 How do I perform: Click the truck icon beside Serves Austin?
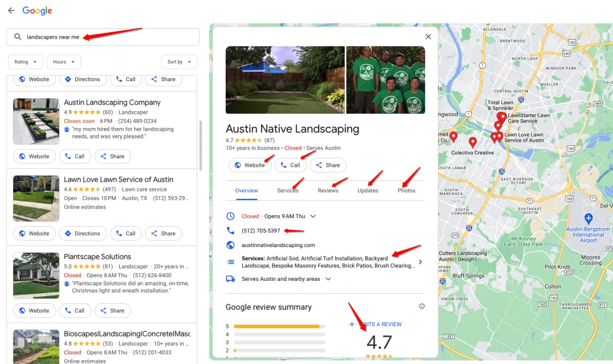coord(230,279)
